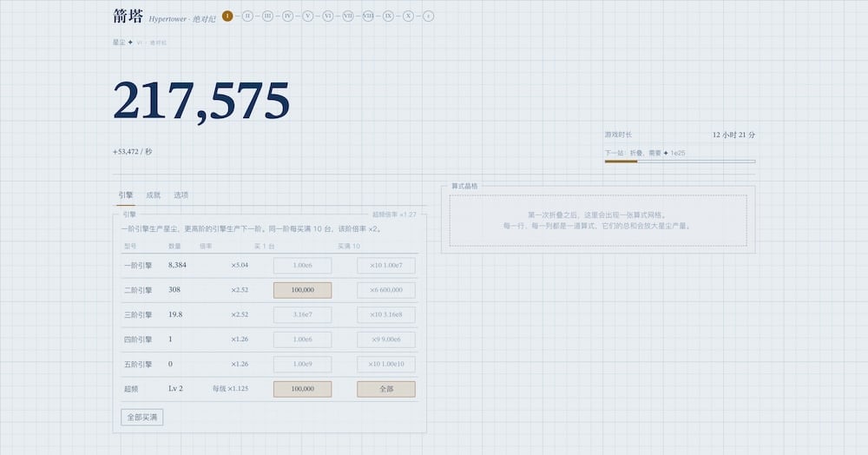
Task: Click the stardust star icon beside 星尘
Action: 131,42
